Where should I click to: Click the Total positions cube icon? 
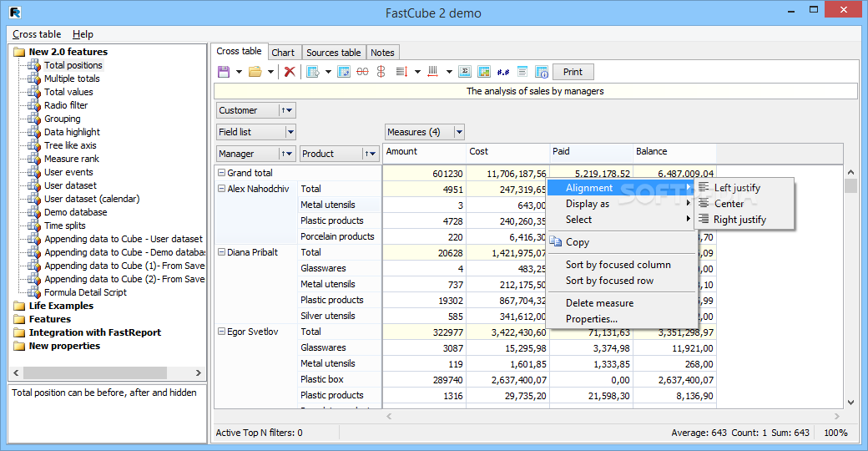coord(33,65)
